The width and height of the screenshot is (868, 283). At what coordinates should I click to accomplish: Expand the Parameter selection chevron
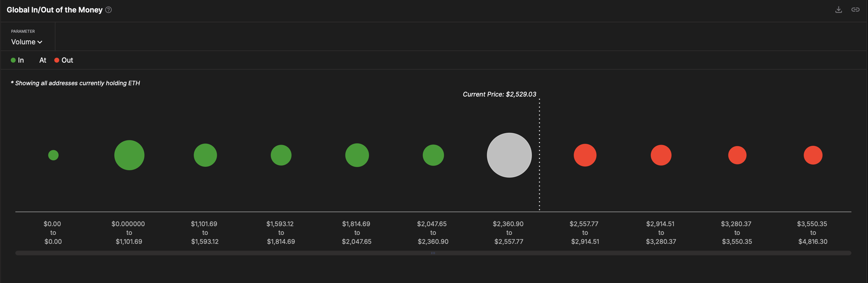(x=40, y=42)
